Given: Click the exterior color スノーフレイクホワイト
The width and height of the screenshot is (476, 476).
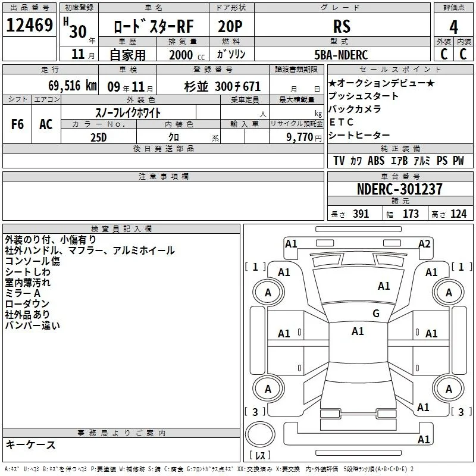Looking at the screenshot, I should click(128, 113).
